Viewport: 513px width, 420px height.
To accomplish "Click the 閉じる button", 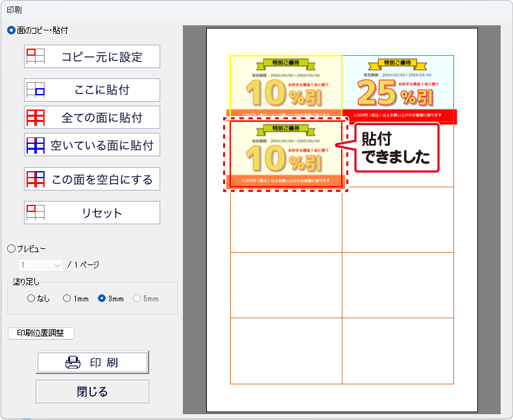I will [x=92, y=391].
